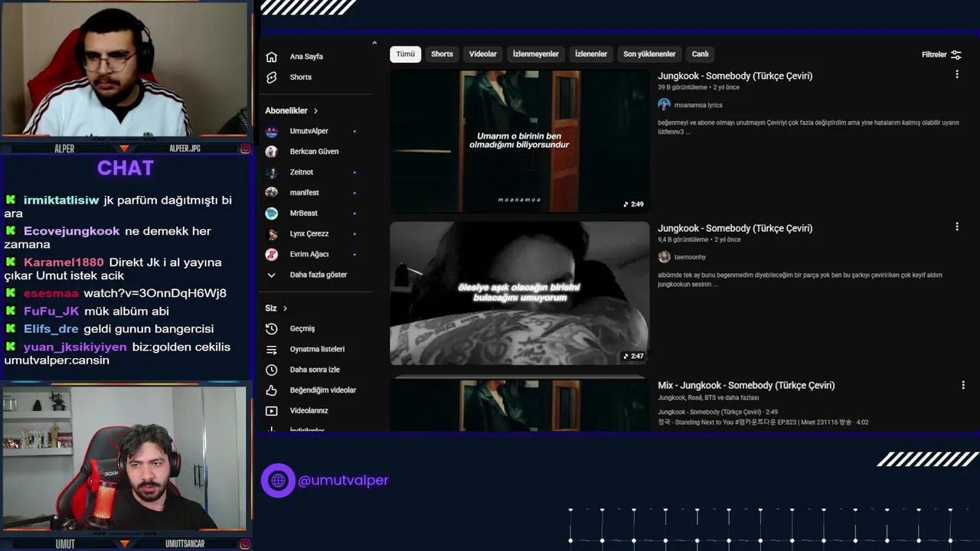Open the Mix playlist thumbnail
This screenshot has width=980, height=551.
(x=519, y=404)
